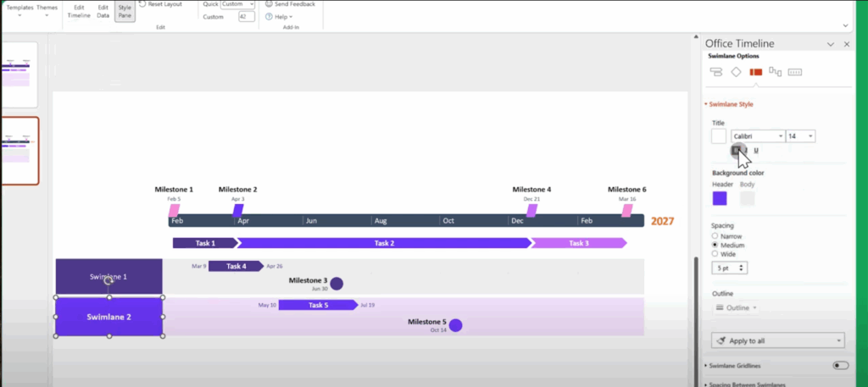The width and height of the screenshot is (868, 387).
Task: Open the Themes dropdown in the ribbon
Action: point(47,10)
